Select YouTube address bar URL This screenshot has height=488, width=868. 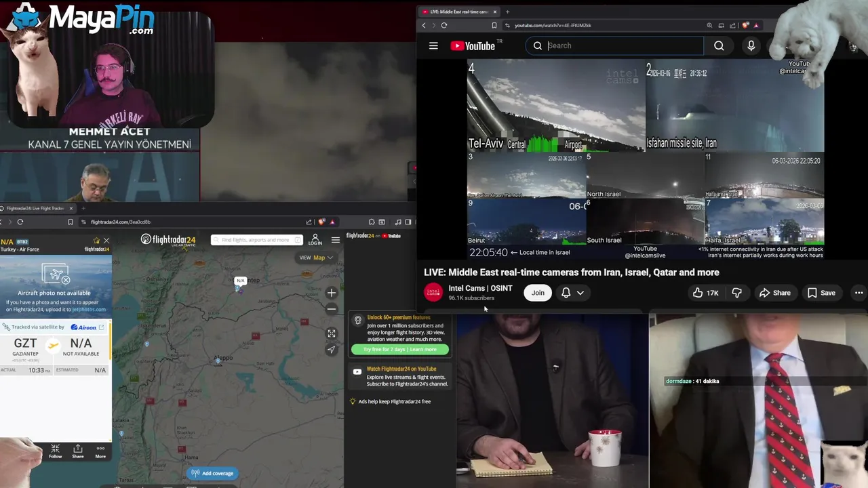pos(553,25)
